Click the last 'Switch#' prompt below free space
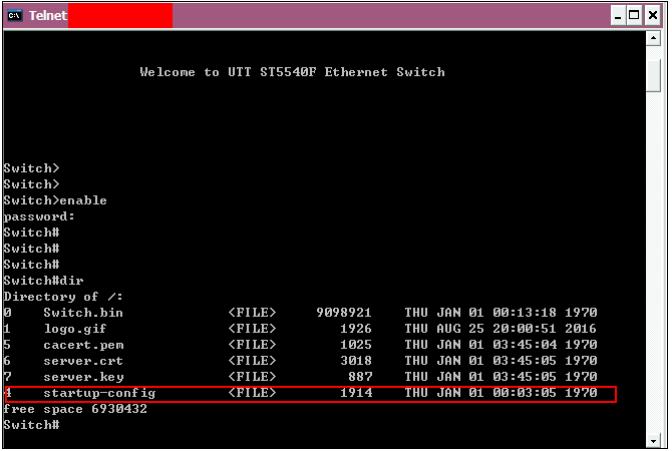This screenshot has height=451, width=672. (x=31, y=425)
